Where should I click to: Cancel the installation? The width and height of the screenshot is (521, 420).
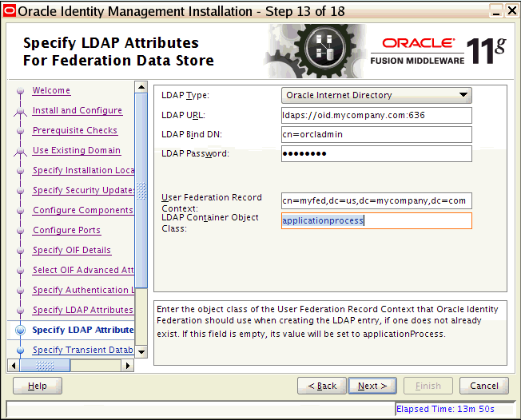pyautogui.click(x=483, y=386)
